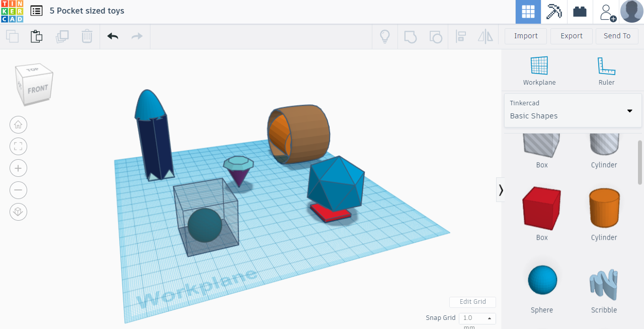Open the Basic Shapes library dropdown
Image resolution: width=644 pixels, height=329 pixels.
click(x=573, y=110)
